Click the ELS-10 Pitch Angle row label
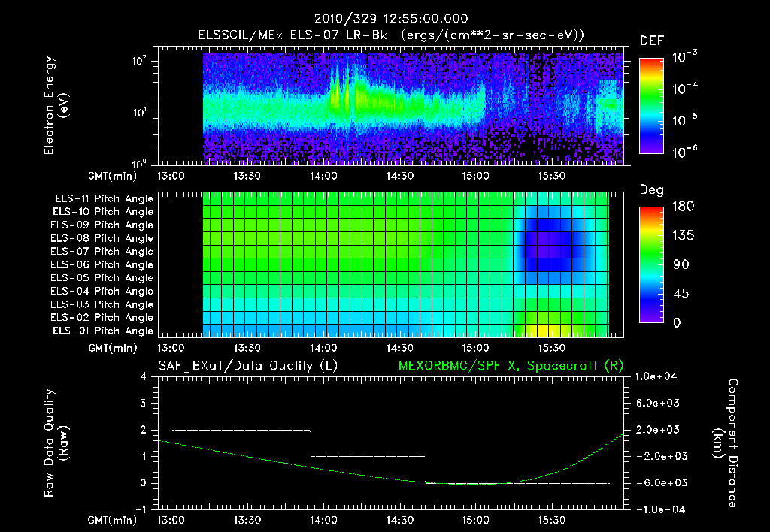The width and height of the screenshot is (770, 532). pos(103,212)
